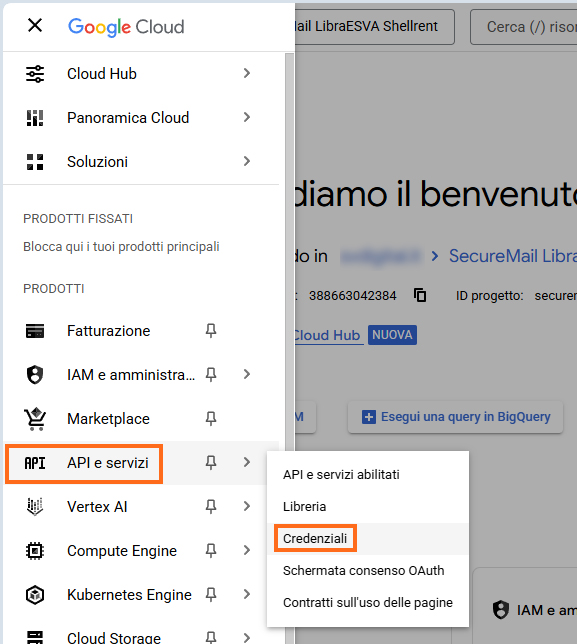This screenshot has height=644, width=577.
Task: Click the Marketplace shopping cart icon
Action: (x=35, y=419)
